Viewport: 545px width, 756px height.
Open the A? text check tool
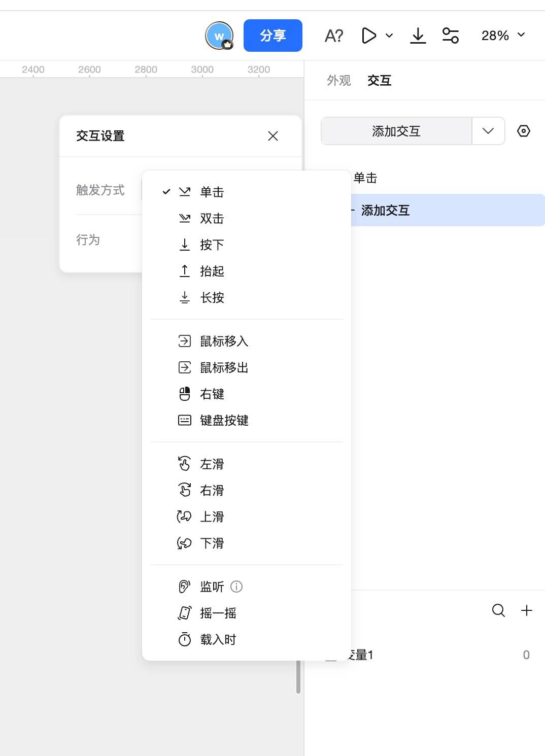point(334,36)
